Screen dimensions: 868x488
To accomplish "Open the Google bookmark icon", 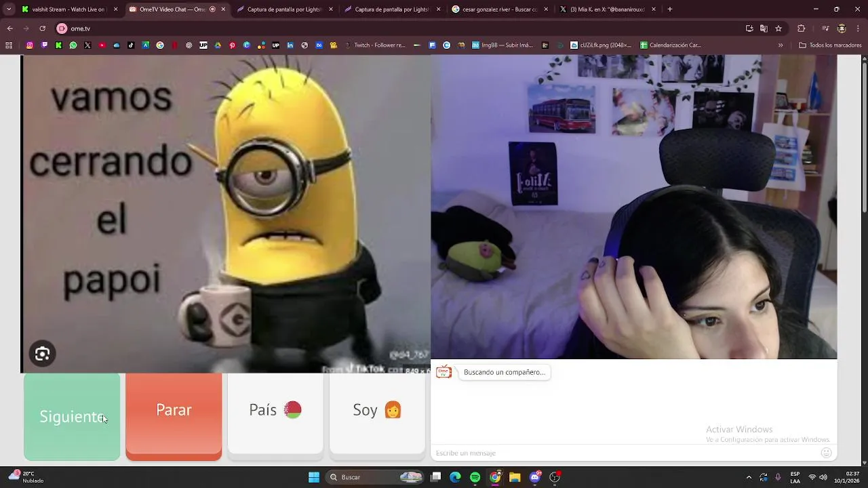I will click(x=160, y=45).
